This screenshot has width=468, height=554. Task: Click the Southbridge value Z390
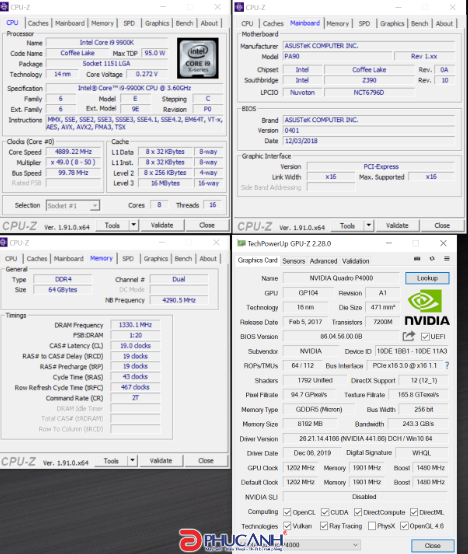point(369,80)
